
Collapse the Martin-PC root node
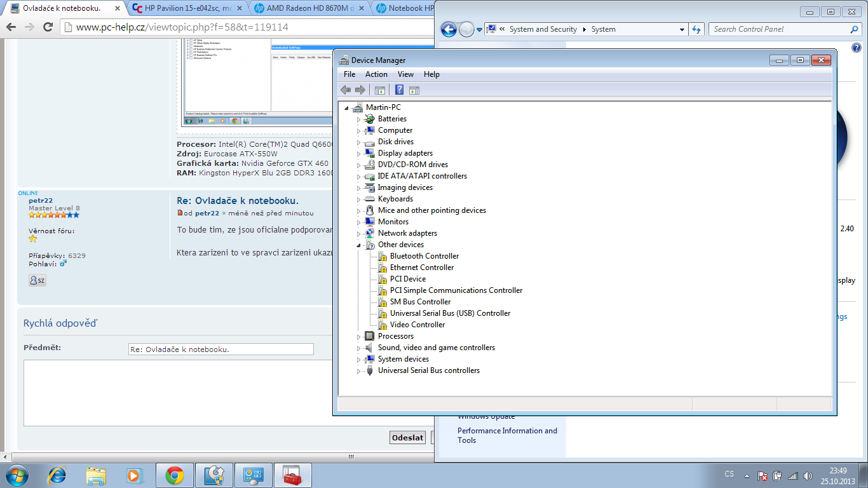[346, 108]
